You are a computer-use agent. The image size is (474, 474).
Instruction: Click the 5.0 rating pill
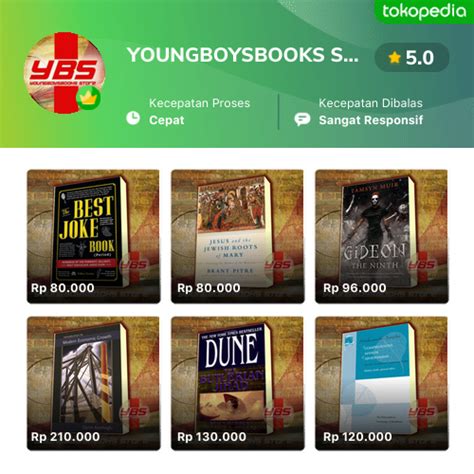tap(412, 58)
